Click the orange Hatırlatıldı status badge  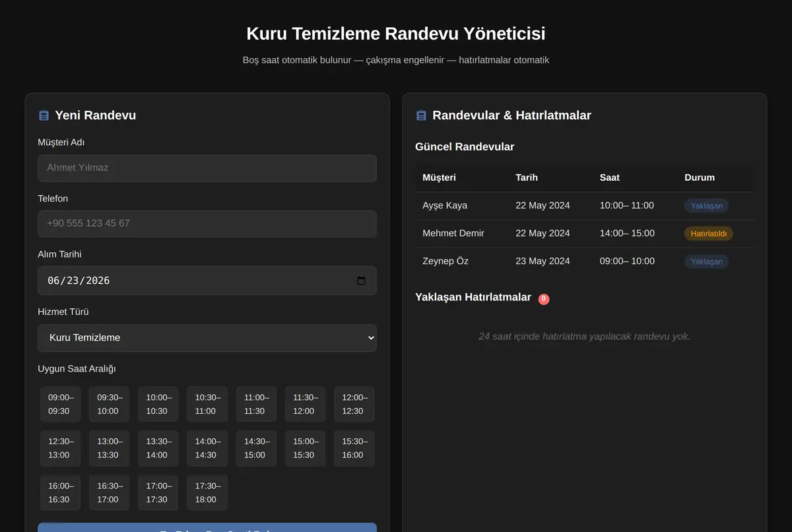point(709,234)
